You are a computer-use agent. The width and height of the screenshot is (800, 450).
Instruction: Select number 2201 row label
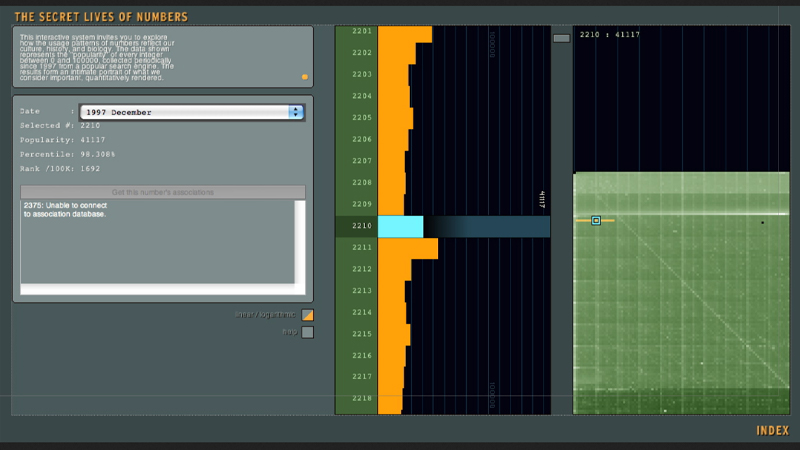pyautogui.click(x=361, y=31)
